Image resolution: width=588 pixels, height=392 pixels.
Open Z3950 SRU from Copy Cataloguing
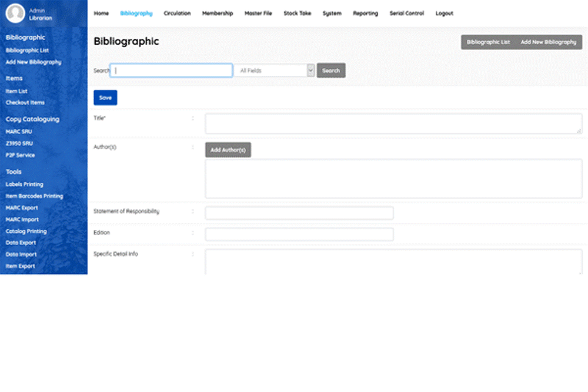click(19, 143)
